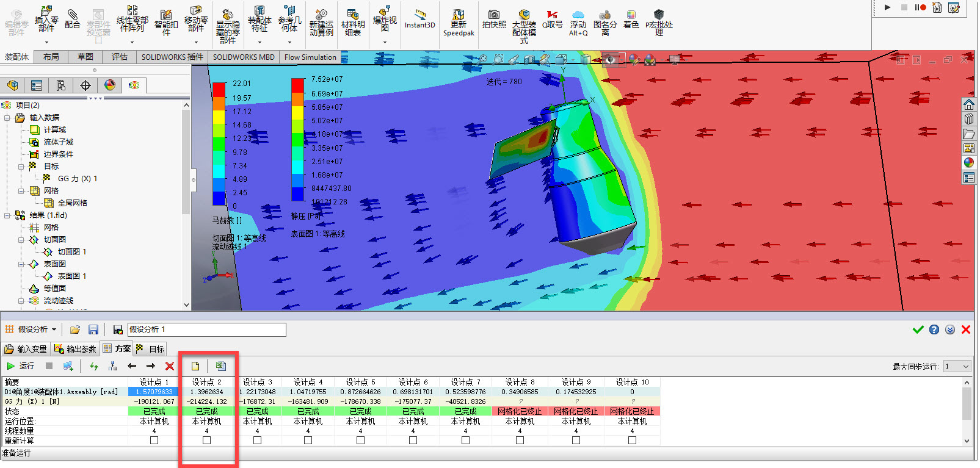Click the 假设分析 1 name input field
The image size is (980, 468).
(206, 329)
